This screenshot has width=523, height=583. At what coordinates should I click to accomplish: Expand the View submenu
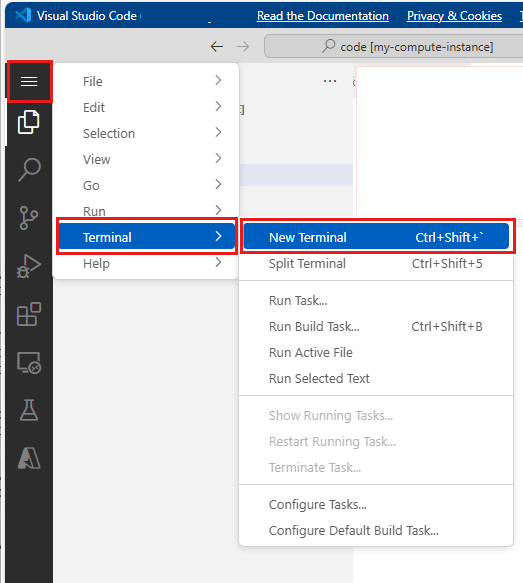146,159
